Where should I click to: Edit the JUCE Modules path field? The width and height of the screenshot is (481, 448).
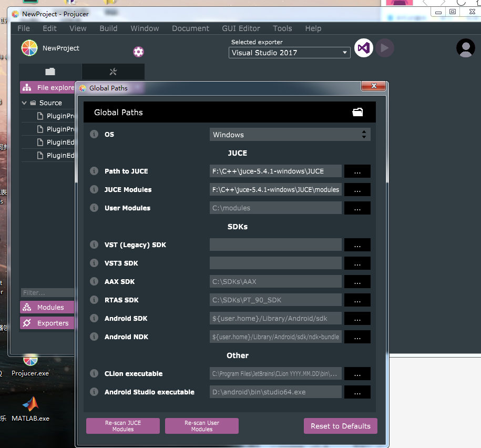tap(276, 190)
